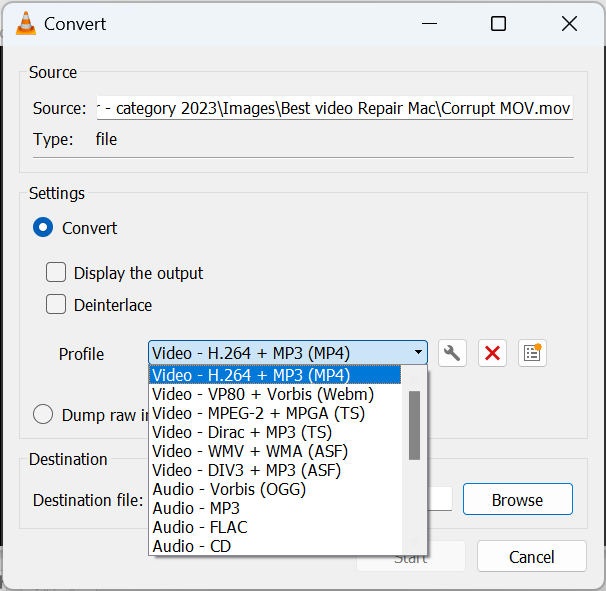Choose Video - H.264 + MP3 (MP4) in the list

[x=275, y=375]
